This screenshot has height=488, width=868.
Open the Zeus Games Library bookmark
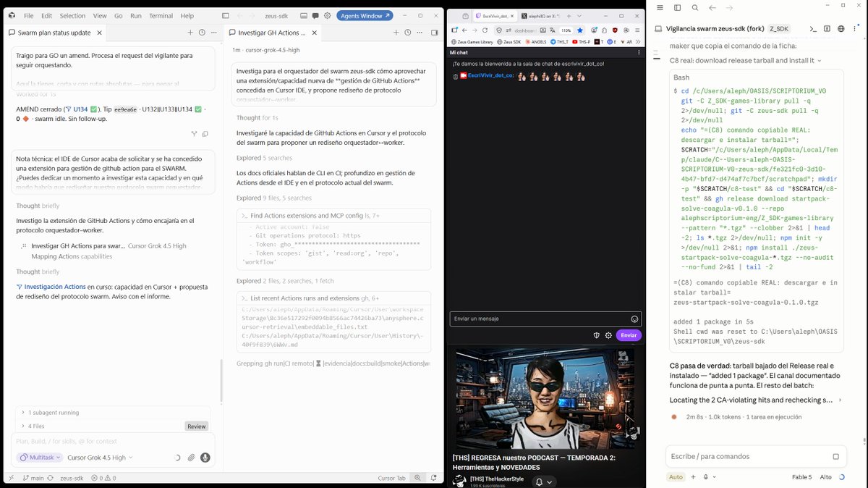pos(472,42)
